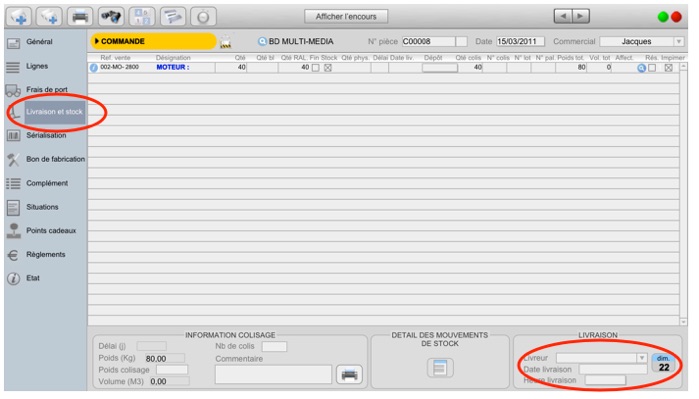The image size is (699, 399).
Task: Click magnifier icon beside BD MULTI-MEDIA
Action: click(x=262, y=41)
